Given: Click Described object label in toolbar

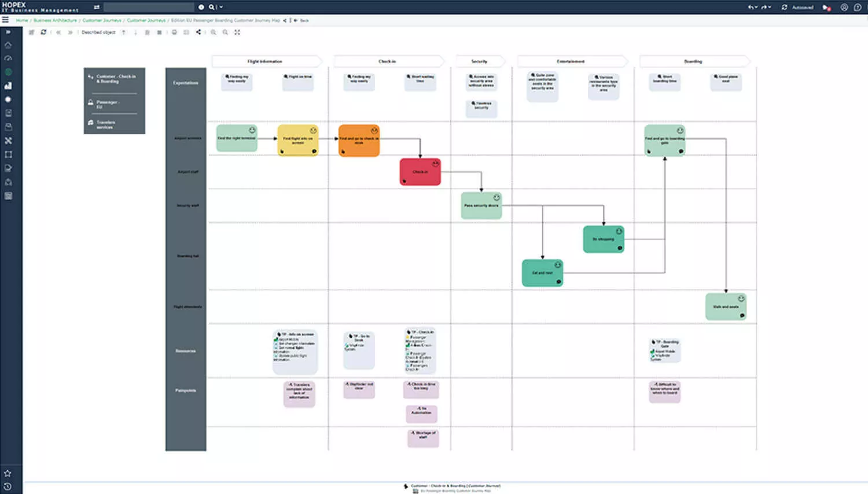Looking at the screenshot, I should (98, 32).
